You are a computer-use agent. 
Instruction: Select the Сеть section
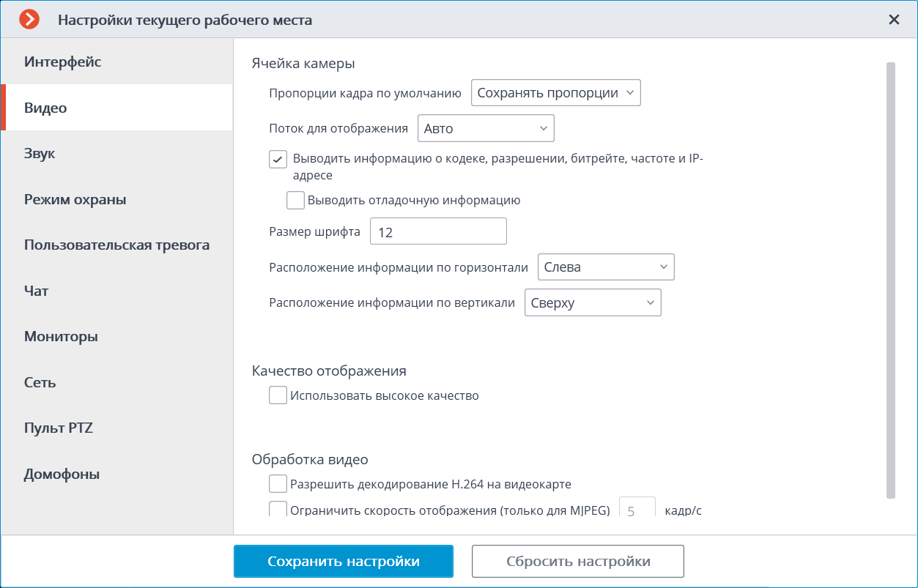(40, 382)
